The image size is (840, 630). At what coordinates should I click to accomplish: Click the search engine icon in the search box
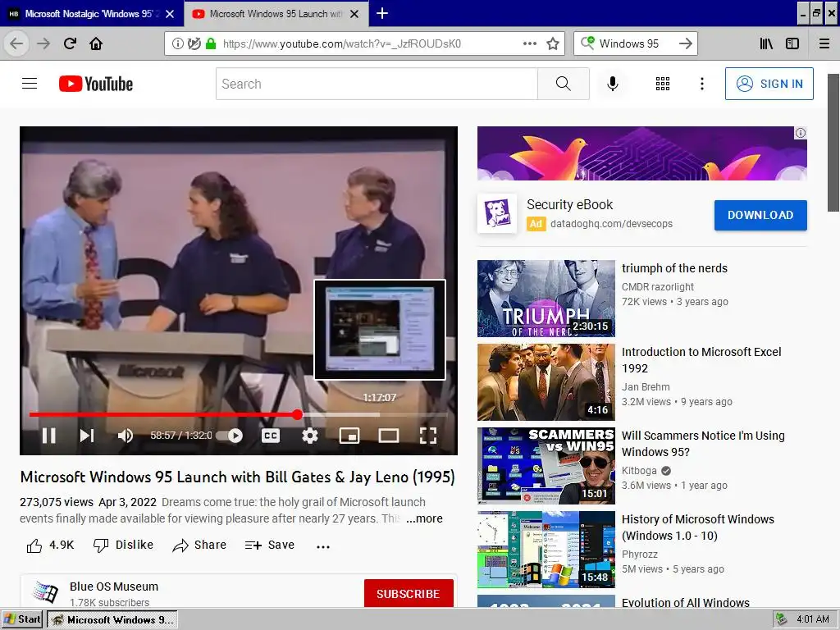[587, 43]
